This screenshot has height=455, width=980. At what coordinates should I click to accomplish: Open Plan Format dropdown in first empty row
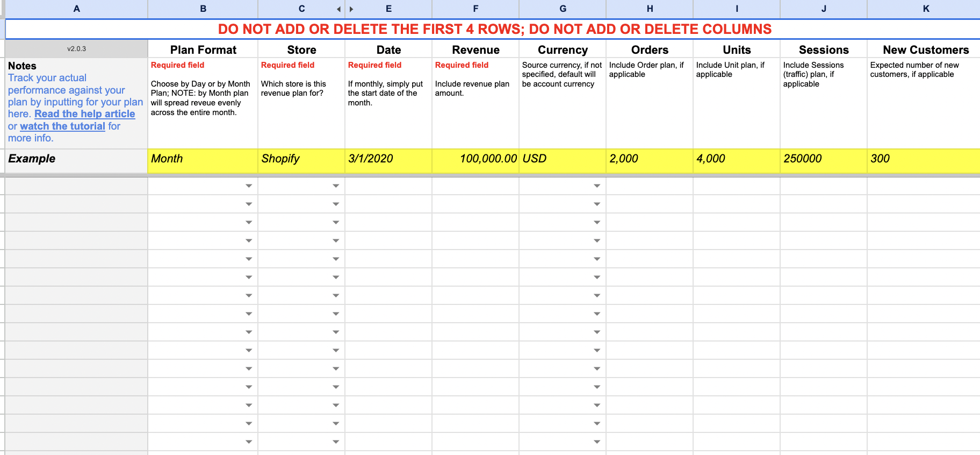tap(248, 186)
